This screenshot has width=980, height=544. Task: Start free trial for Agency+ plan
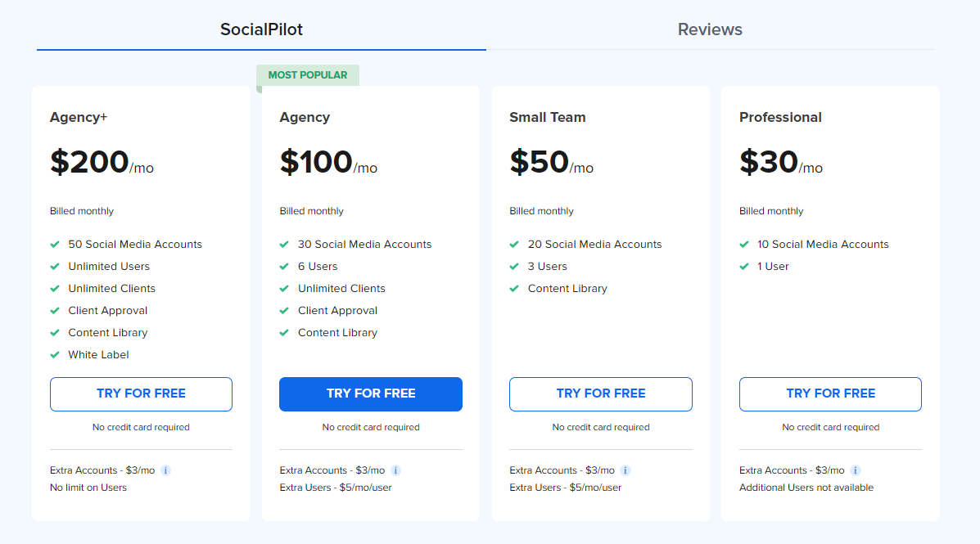[x=142, y=394]
